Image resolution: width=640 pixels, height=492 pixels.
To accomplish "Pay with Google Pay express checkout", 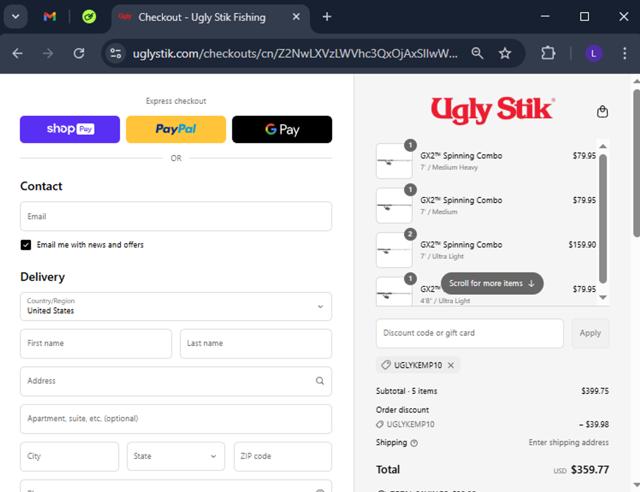I will tap(282, 129).
